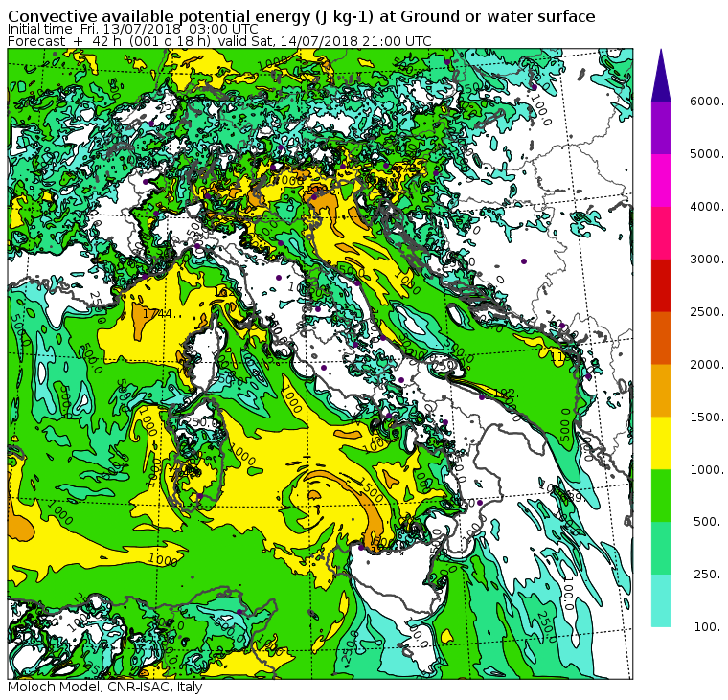Click the "250." legend scale label
Viewport: 728px width, 700px height.
(x=709, y=575)
